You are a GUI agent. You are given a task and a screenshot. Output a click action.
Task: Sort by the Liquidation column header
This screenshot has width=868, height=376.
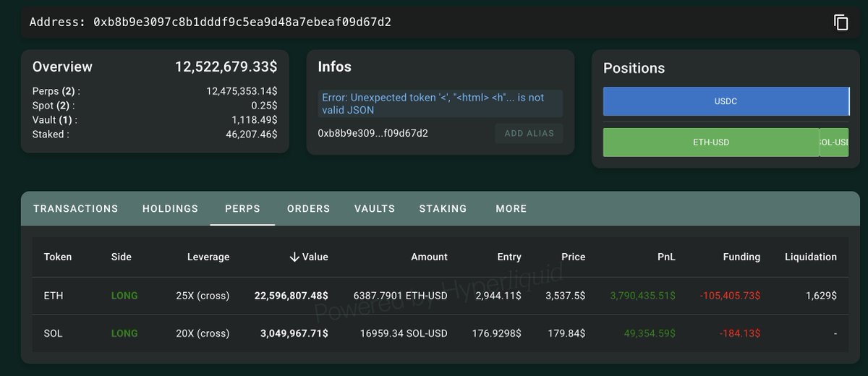tap(810, 257)
